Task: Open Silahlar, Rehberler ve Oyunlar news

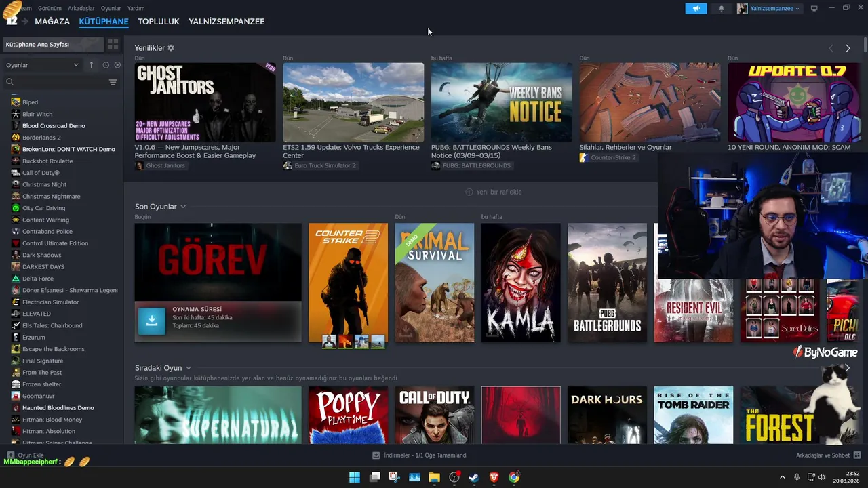Action: tap(650, 102)
